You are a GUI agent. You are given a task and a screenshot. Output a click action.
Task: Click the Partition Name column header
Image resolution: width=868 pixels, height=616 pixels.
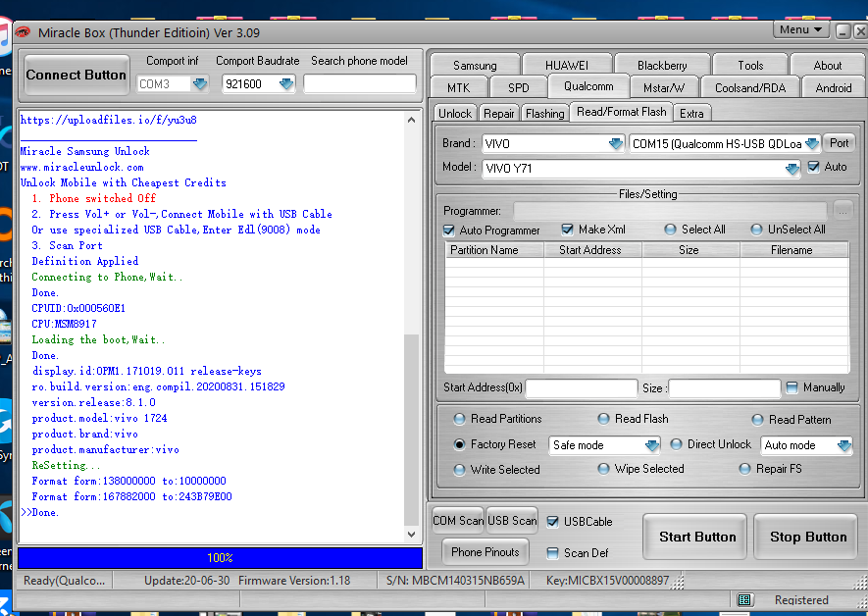point(493,250)
